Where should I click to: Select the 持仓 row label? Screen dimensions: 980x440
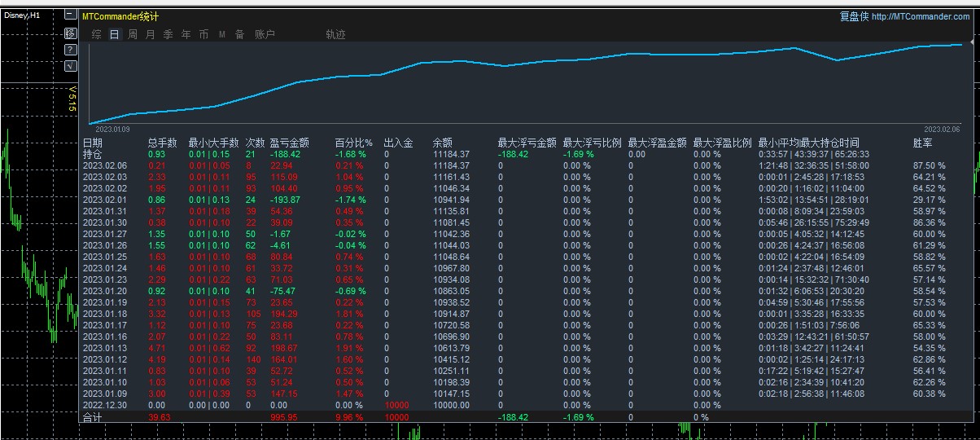[93, 154]
